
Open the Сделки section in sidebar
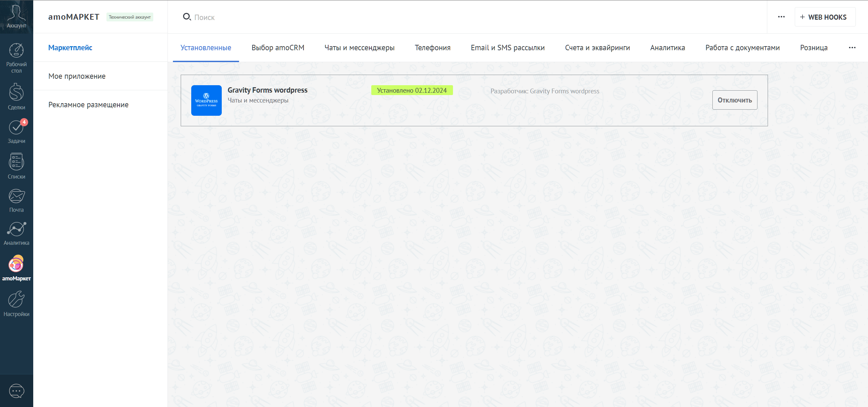[16, 96]
